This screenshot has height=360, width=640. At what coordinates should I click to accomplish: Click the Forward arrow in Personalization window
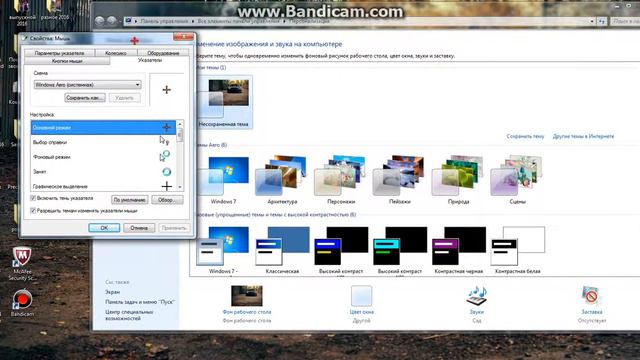click(x=111, y=20)
